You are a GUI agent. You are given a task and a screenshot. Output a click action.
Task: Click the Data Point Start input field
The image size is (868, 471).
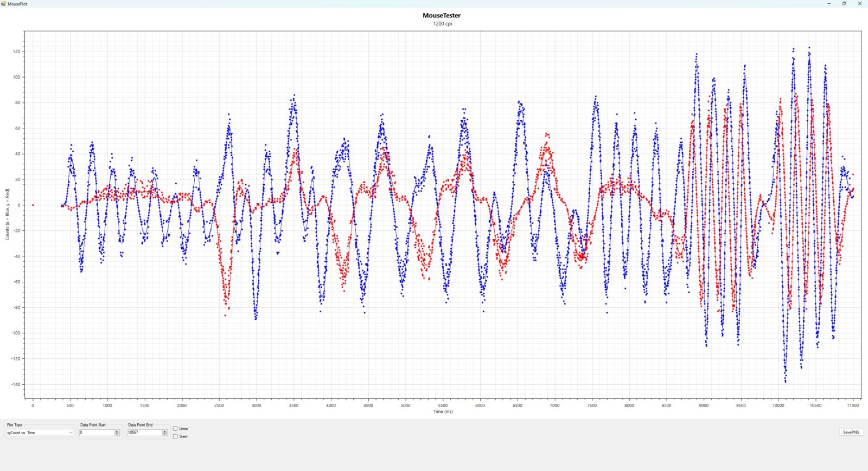(x=97, y=433)
